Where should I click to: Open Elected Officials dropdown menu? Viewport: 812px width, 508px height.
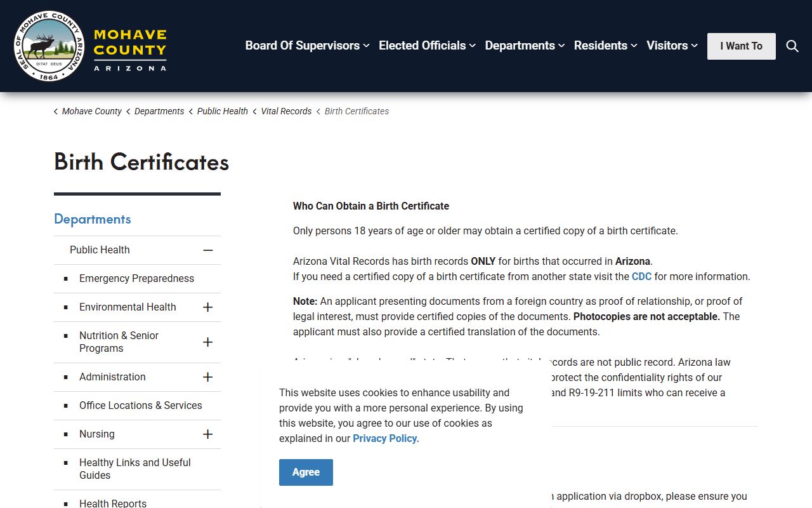[427, 46]
